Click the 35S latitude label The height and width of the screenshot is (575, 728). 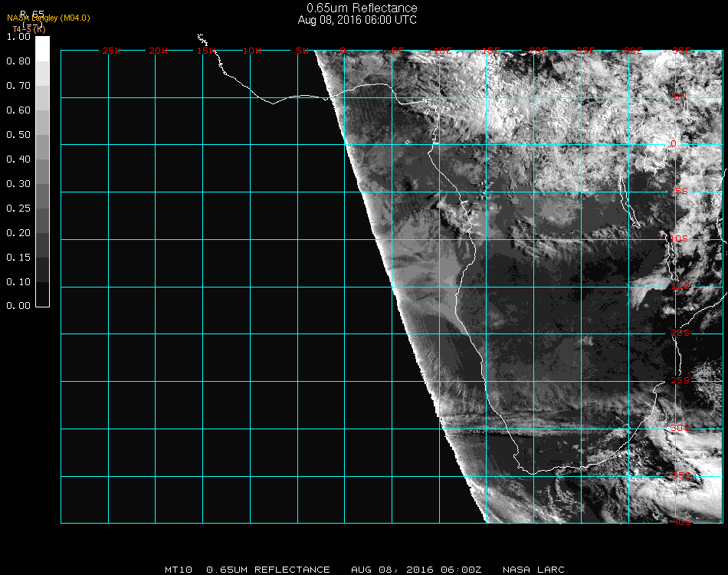681,475
